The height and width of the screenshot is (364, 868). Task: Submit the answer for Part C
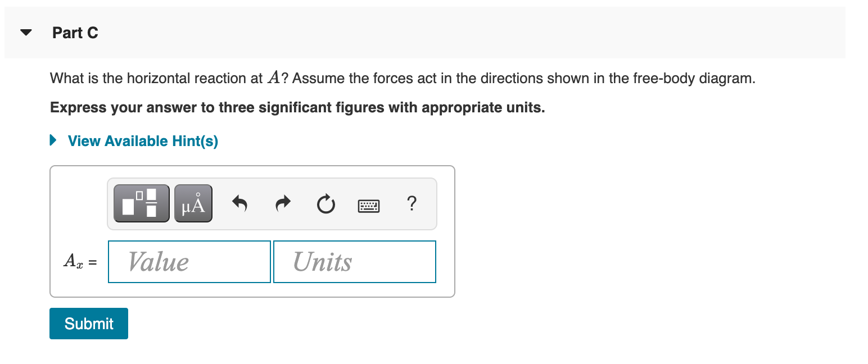88,324
